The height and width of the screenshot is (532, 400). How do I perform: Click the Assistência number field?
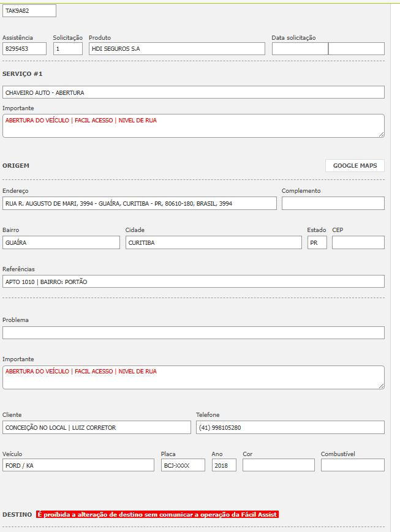25,49
